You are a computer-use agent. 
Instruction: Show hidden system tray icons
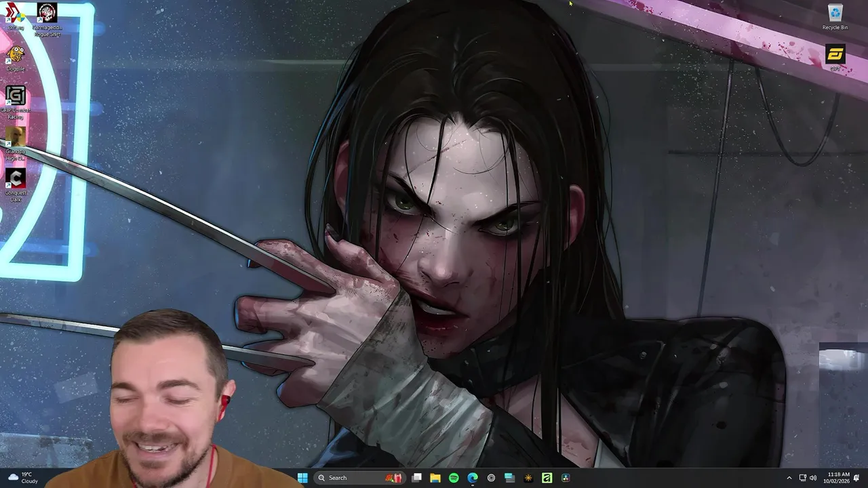tap(789, 478)
